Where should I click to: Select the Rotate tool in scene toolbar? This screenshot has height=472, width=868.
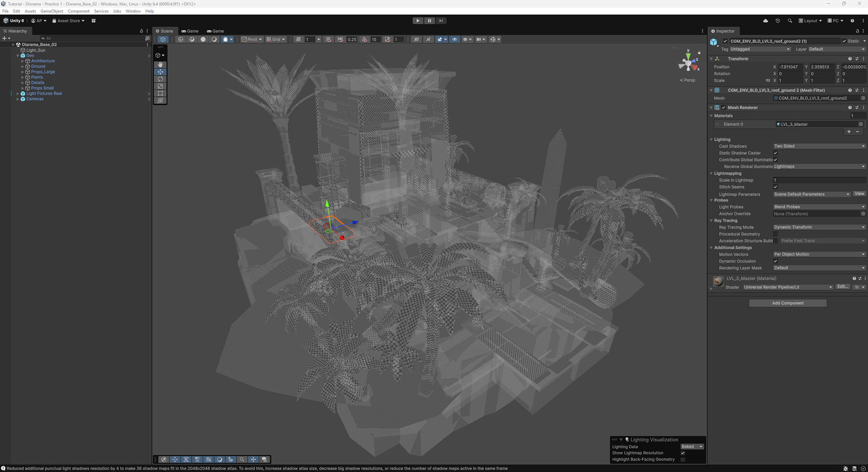click(160, 79)
